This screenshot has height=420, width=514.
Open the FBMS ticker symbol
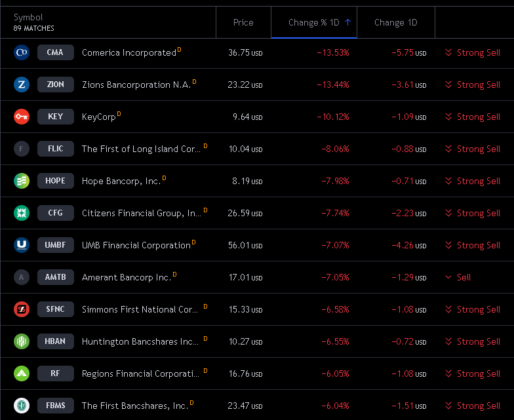pyautogui.click(x=55, y=406)
